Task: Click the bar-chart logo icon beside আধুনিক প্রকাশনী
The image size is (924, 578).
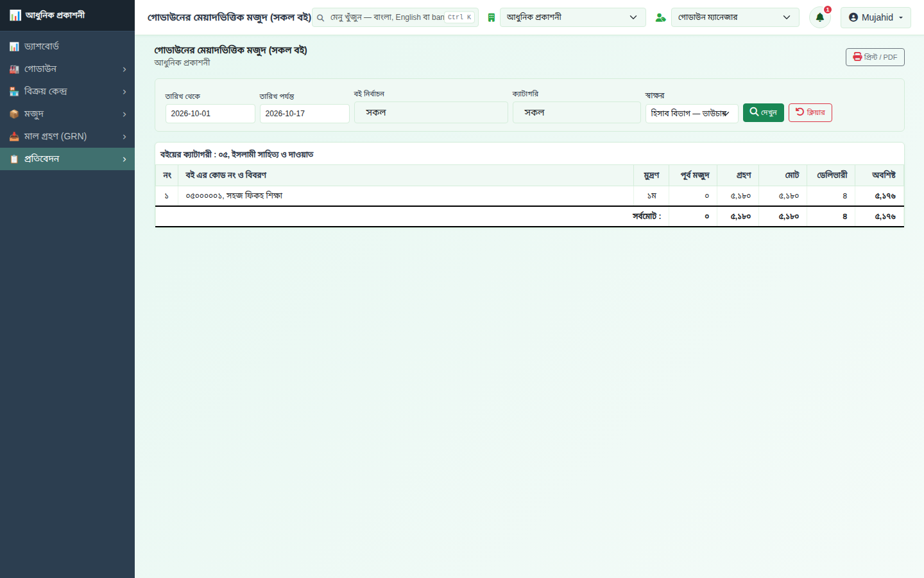Action: click(15, 15)
